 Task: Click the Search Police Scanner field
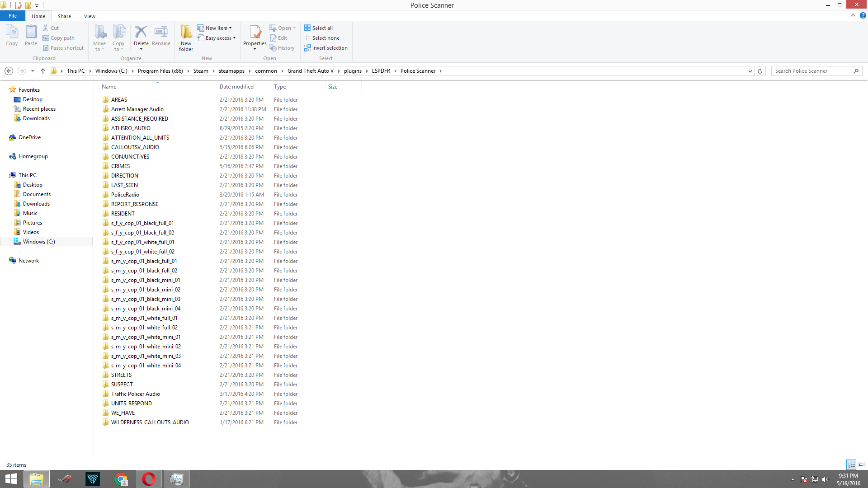pyautogui.click(x=811, y=71)
